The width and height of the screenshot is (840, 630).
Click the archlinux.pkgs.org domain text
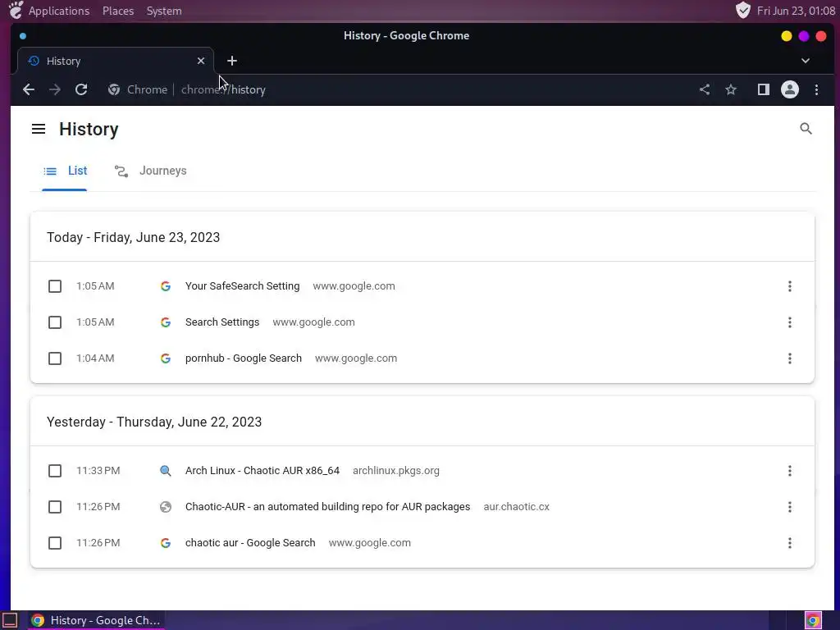396,471
